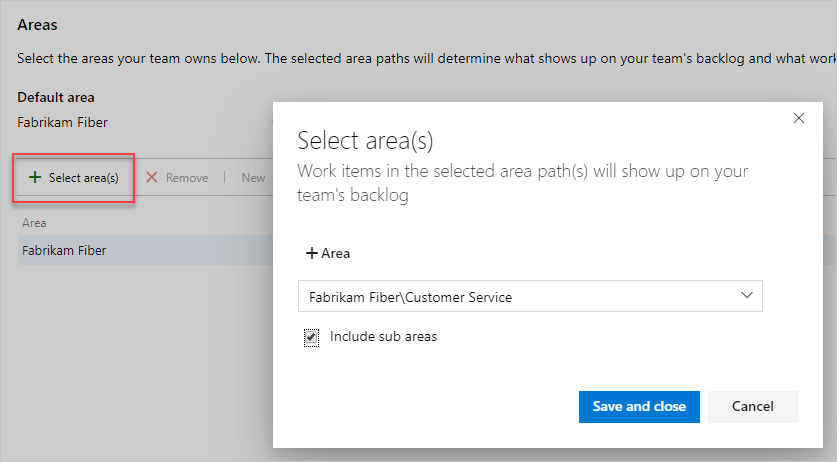The image size is (837, 462).
Task: Click the green plus icon beside Select area(s)
Action: coord(35,178)
